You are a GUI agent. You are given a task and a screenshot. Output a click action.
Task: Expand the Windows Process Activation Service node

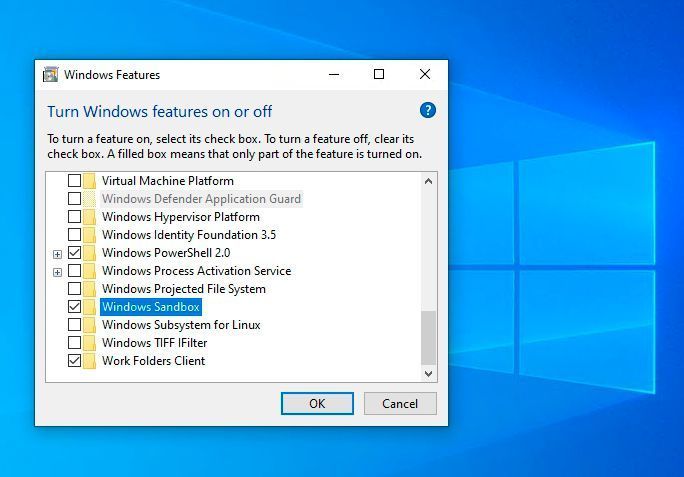[57, 272]
